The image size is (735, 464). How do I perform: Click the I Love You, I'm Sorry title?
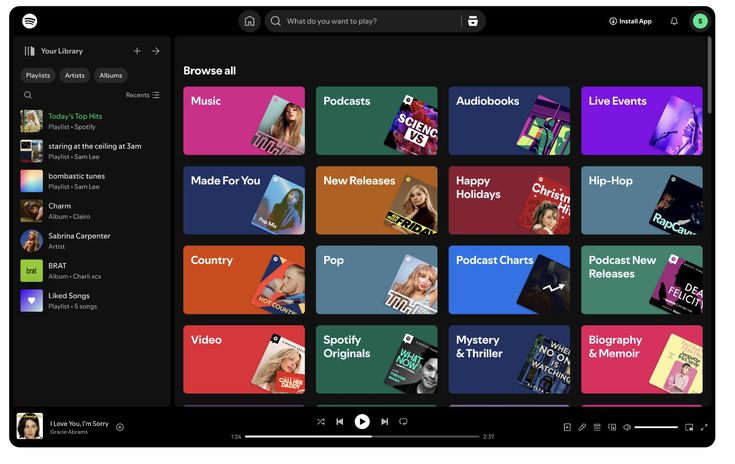pos(79,423)
